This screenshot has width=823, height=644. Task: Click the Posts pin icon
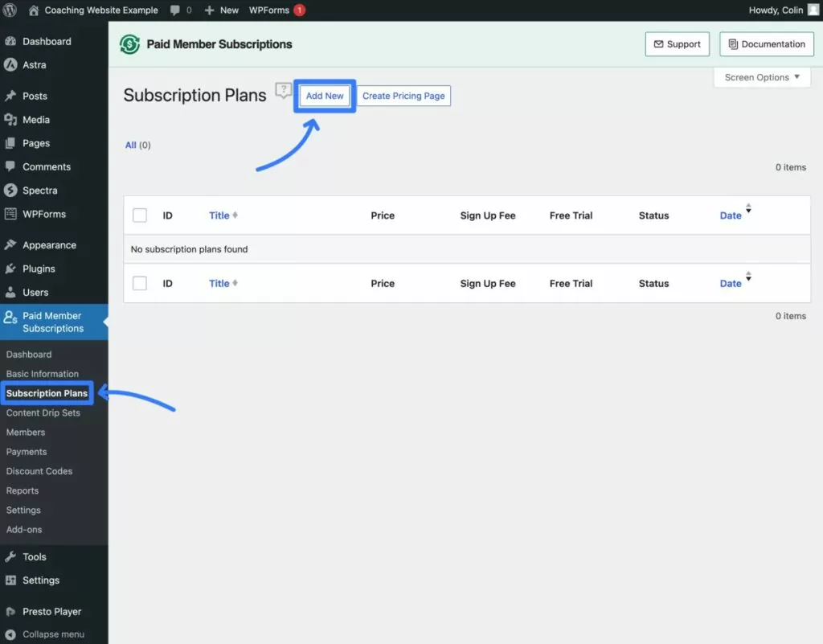point(10,96)
